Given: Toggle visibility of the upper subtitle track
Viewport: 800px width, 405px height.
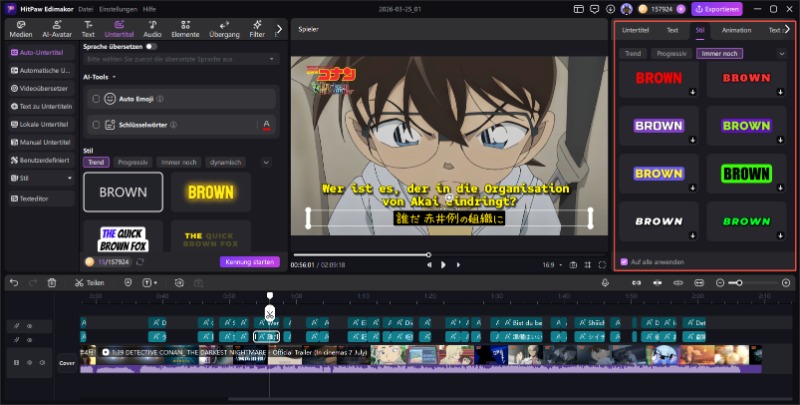Looking at the screenshot, I should click(x=30, y=325).
